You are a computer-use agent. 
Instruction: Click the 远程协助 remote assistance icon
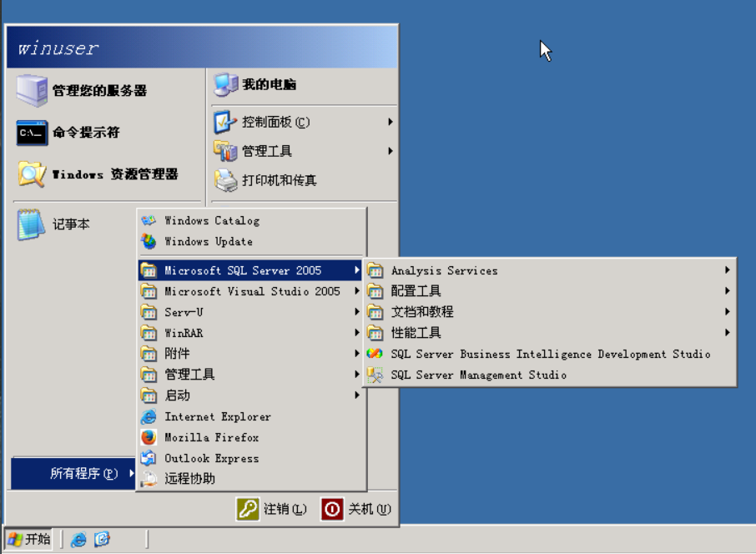(149, 479)
